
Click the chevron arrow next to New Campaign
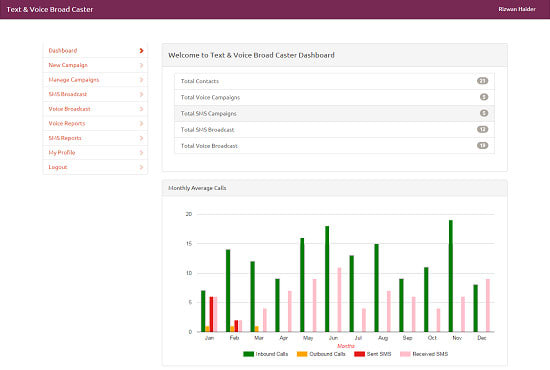[141, 65]
